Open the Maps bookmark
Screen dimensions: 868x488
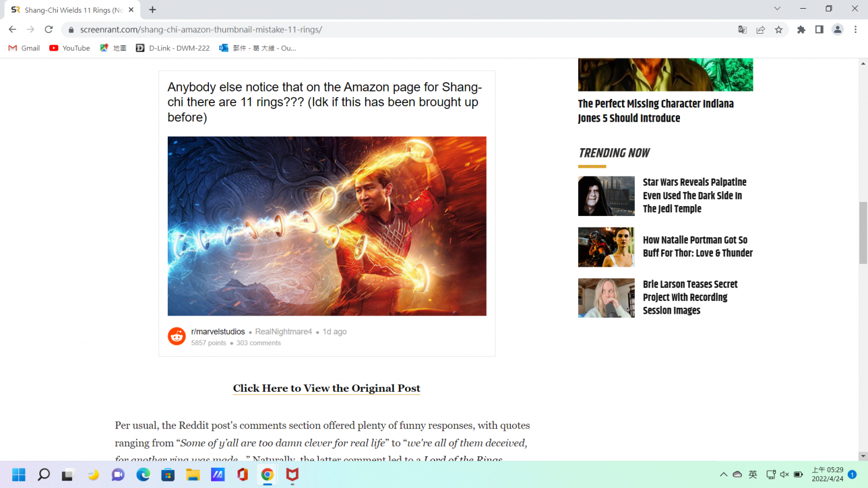pyautogui.click(x=113, y=48)
